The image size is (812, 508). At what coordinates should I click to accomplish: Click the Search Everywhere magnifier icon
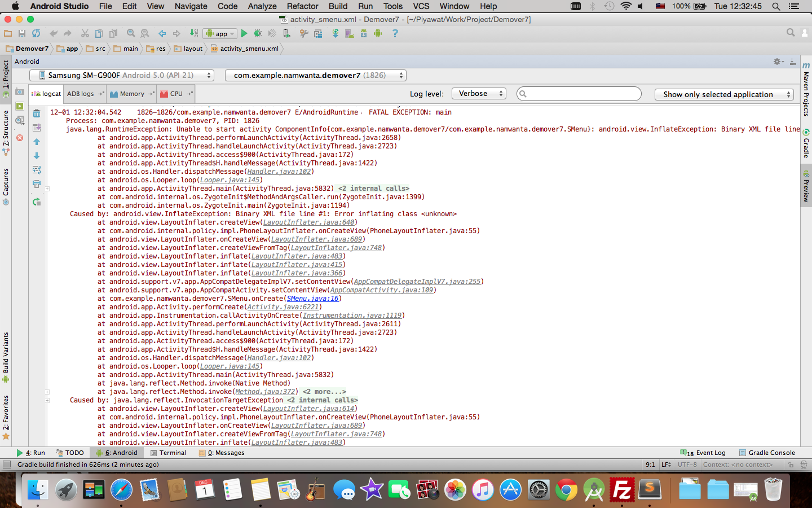tap(791, 33)
